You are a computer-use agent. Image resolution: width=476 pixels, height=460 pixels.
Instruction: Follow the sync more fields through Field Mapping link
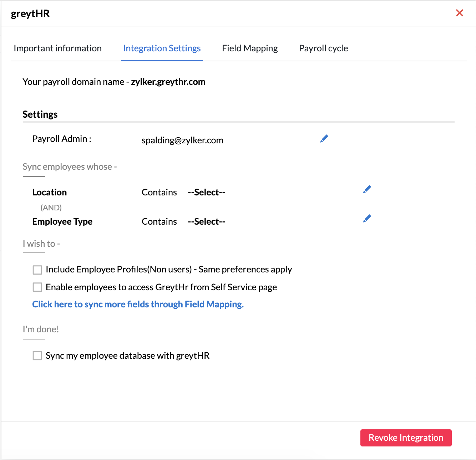click(x=138, y=304)
